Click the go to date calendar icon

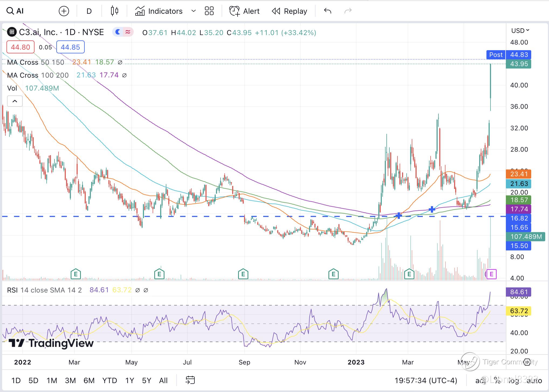pyautogui.click(x=190, y=380)
